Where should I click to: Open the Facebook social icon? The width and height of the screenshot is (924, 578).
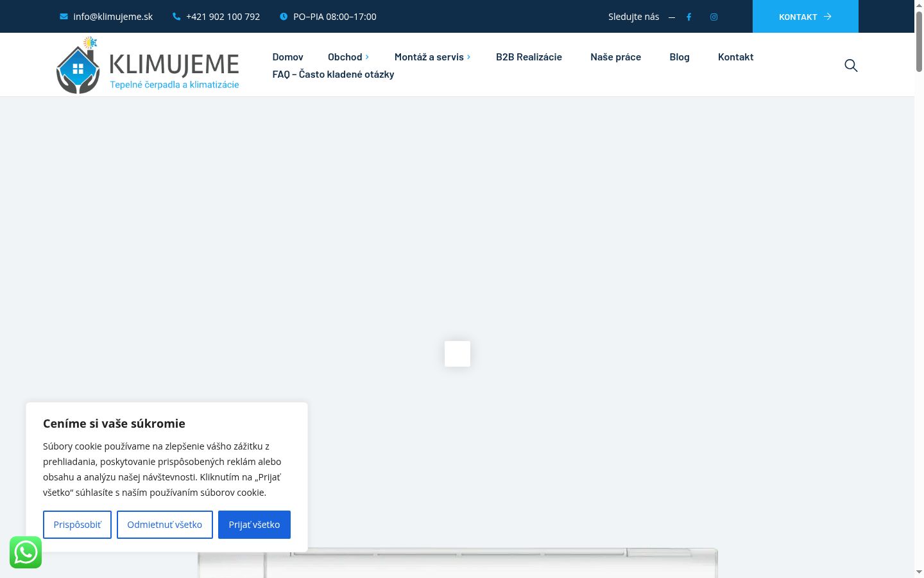[689, 17]
